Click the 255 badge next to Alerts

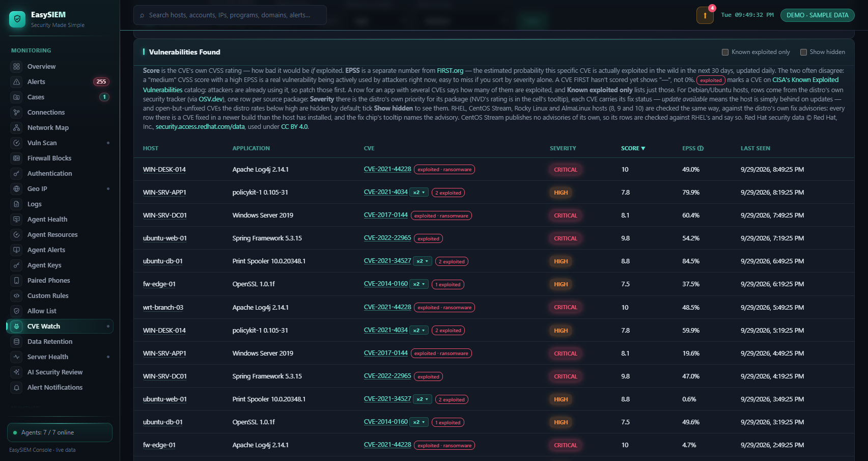(x=101, y=82)
